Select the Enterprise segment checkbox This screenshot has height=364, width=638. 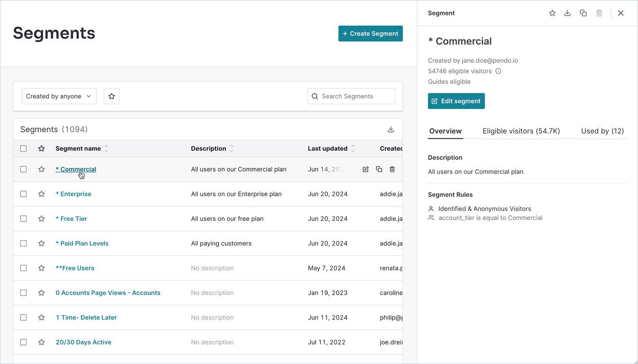23,194
